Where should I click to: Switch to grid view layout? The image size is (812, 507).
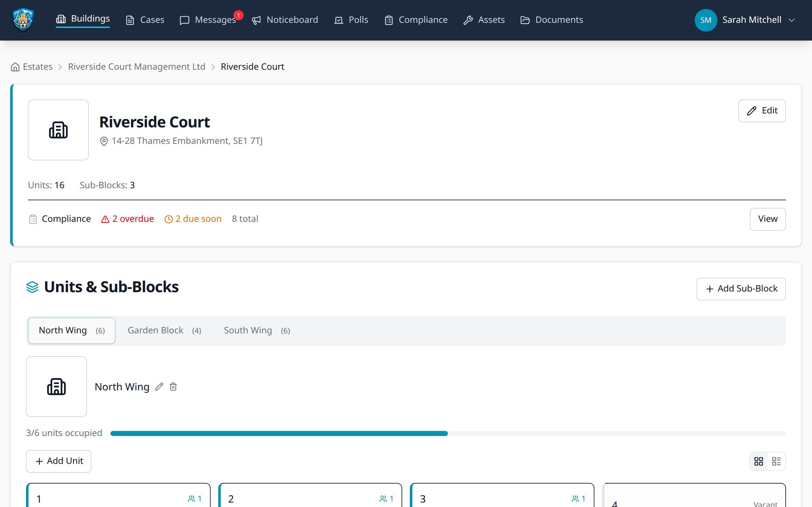[x=758, y=461]
